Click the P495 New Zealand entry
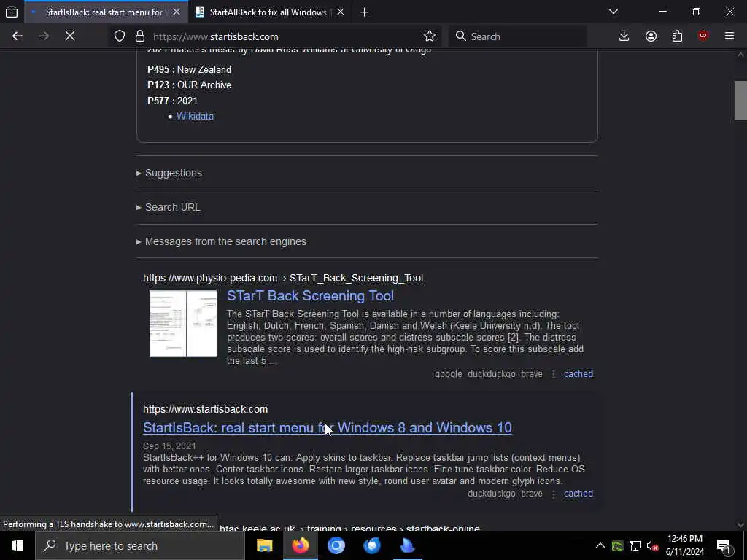 189,69
